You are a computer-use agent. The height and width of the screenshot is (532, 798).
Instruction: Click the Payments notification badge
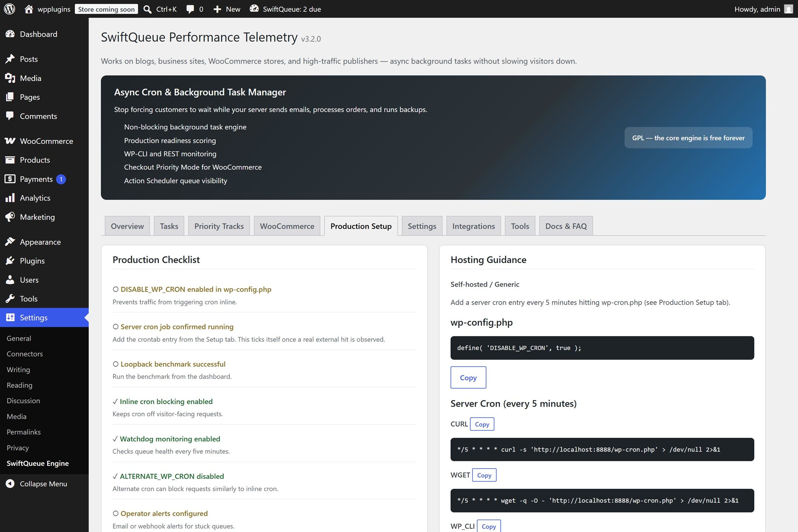pos(61,179)
